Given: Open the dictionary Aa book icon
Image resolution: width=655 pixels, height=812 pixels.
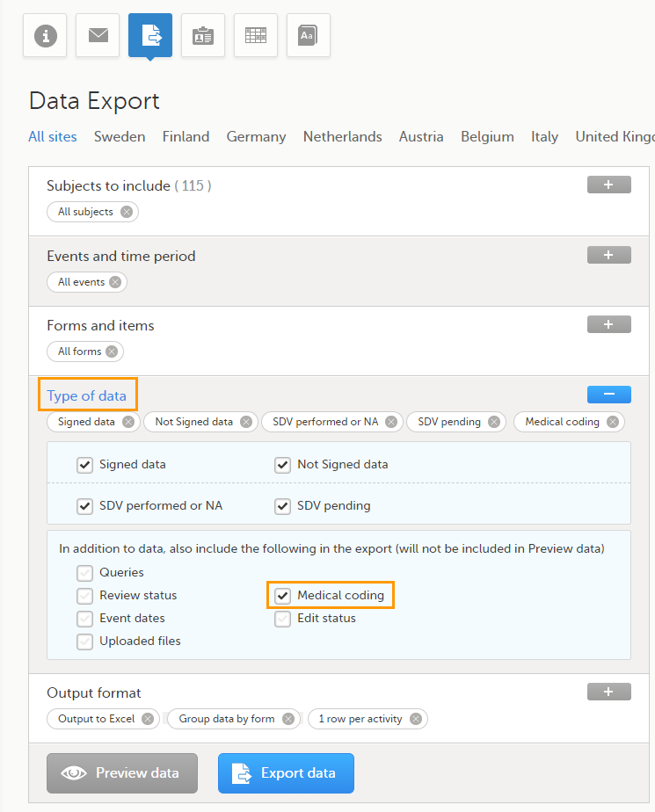Looking at the screenshot, I should (308, 36).
